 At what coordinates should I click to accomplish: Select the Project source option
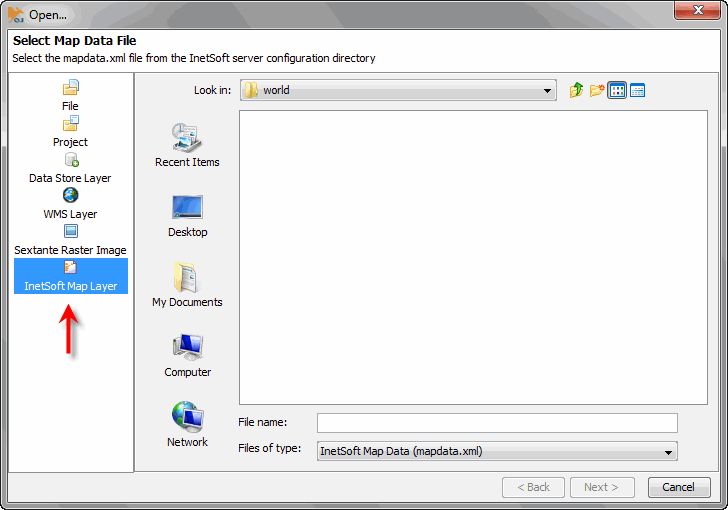[71, 131]
